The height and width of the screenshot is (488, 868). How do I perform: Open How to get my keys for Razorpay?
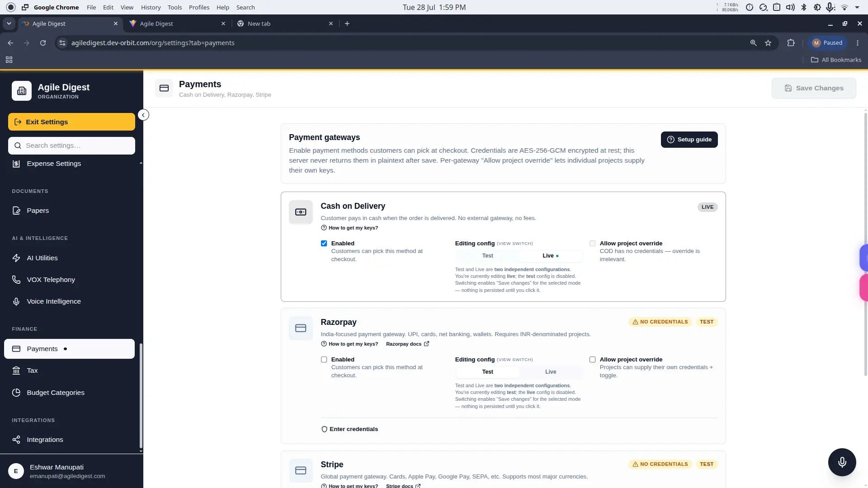[x=349, y=344]
